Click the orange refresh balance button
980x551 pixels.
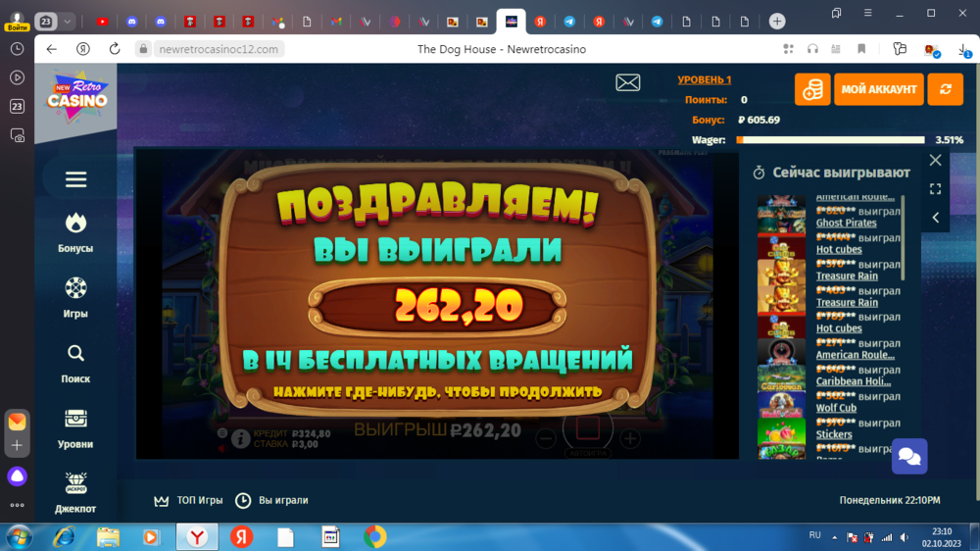click(945, 89)
